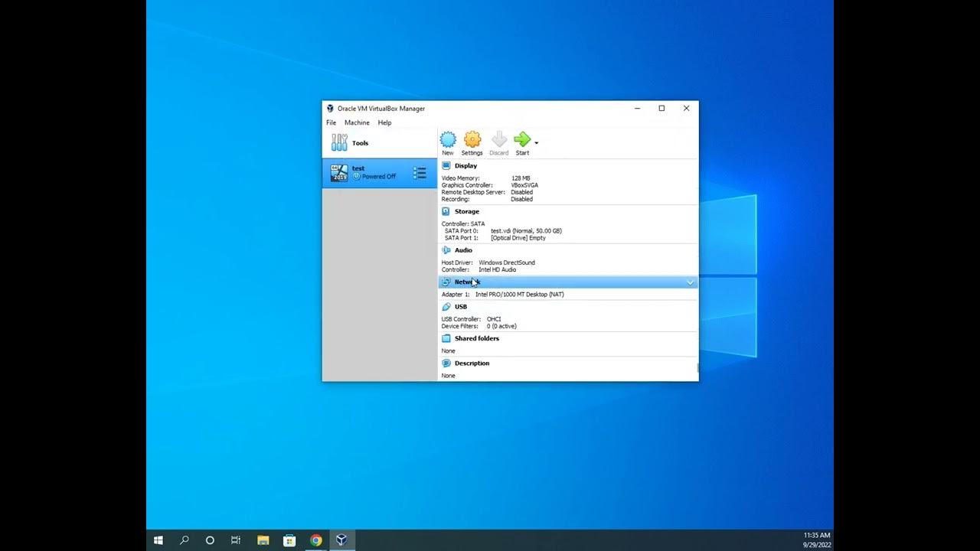The image size is (980, 551).
Task: Click the test.vdi SATA Port 0 entry
Action: pyautogui.click(x=526, y=231)
